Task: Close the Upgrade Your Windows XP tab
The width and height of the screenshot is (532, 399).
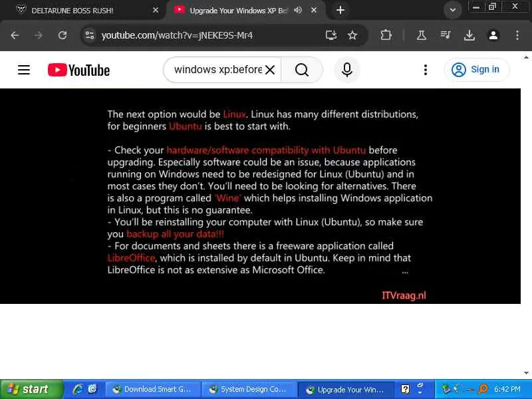Action: 314,11
